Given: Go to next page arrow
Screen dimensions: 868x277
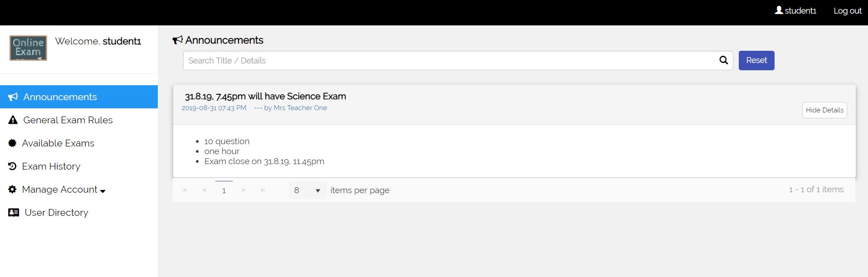Looking at the screenshot, I should pyautogui.click(x=244, y=190).
